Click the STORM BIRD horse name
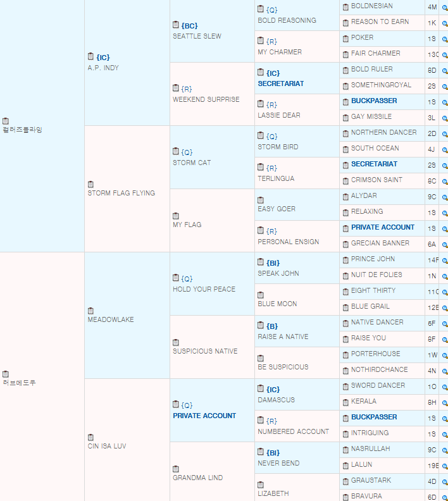Screen dimensions: 448x501 tap(278, 147)
